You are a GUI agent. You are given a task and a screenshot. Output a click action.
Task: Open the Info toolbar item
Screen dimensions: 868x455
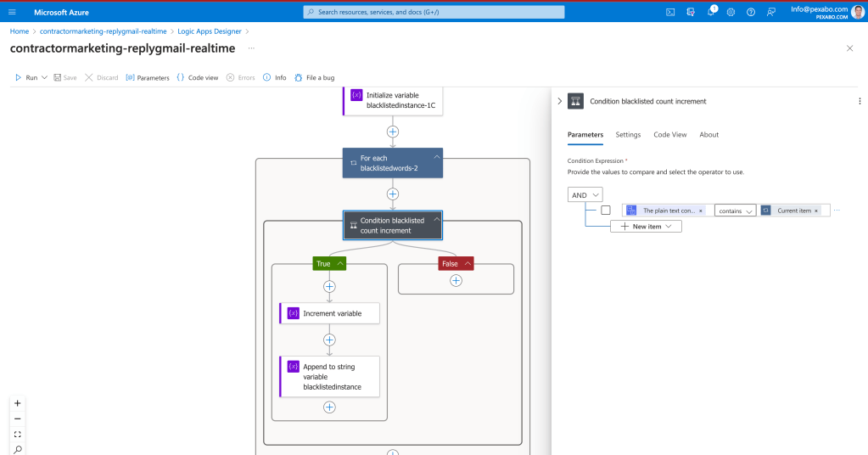point(275,77)
